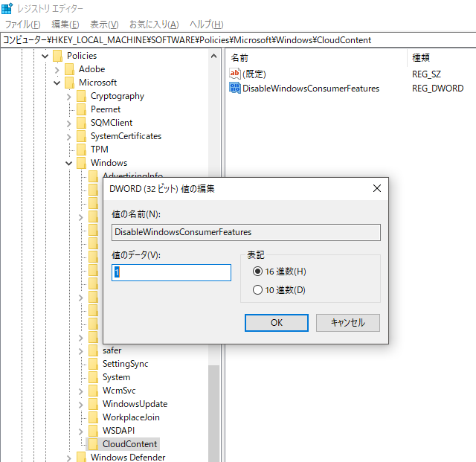This screenshot has height=462, width=476.
Task: Collapse the Windows tree node
Action: [69, 164]
